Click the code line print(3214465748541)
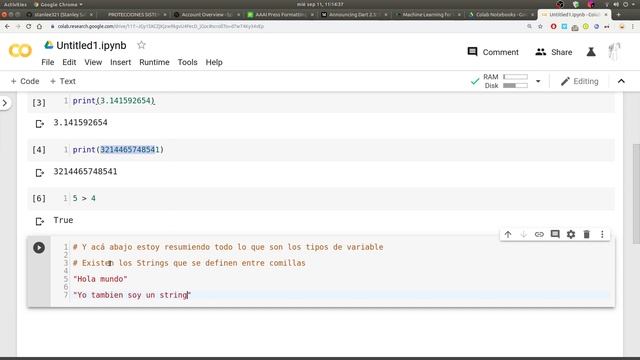Image resolution: width=640 pixels, height=360 pixels. pos(118,150)
